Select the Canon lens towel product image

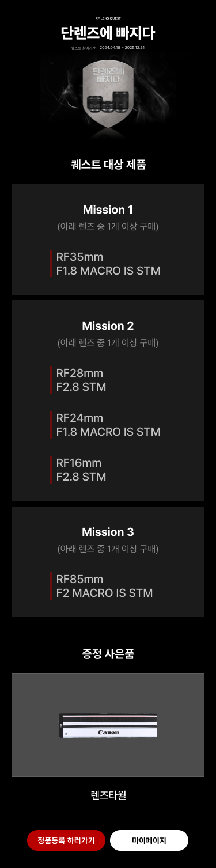(108, 725)
